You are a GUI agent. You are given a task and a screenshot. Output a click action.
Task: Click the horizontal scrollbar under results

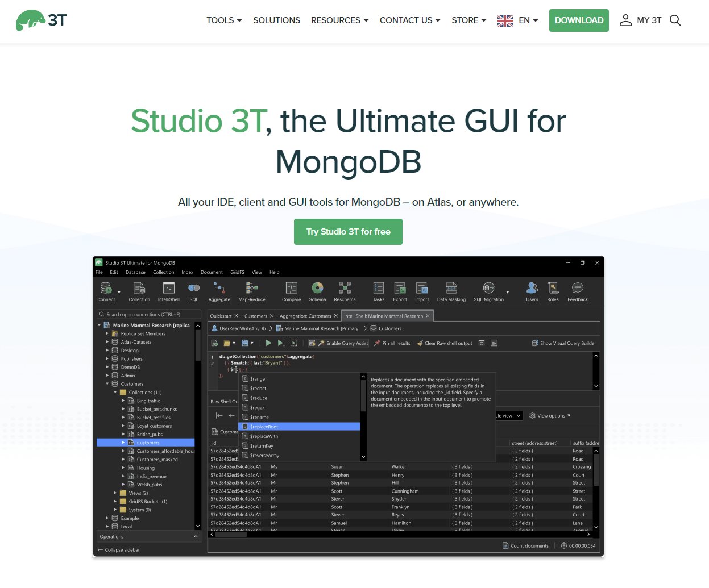[x=230, y=534]
